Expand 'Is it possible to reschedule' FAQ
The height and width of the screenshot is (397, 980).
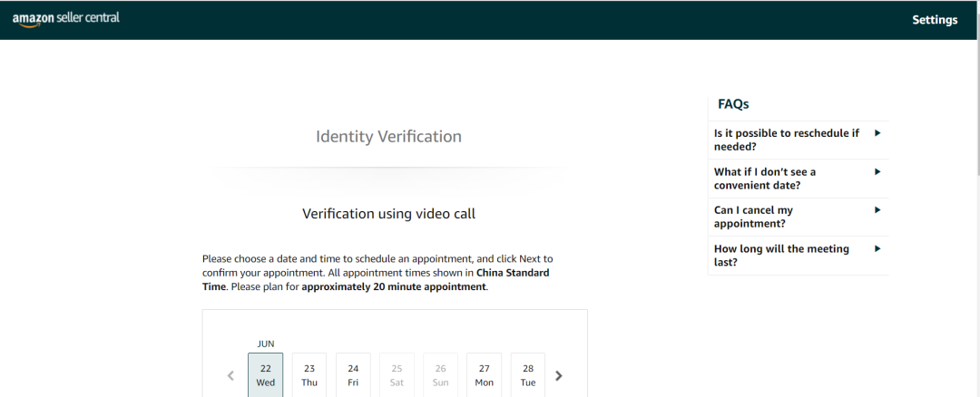pos(799,140)
